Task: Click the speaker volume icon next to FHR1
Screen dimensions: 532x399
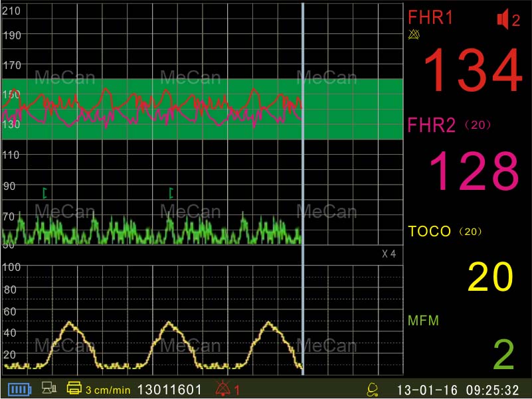Action: (x=503, y=18)
